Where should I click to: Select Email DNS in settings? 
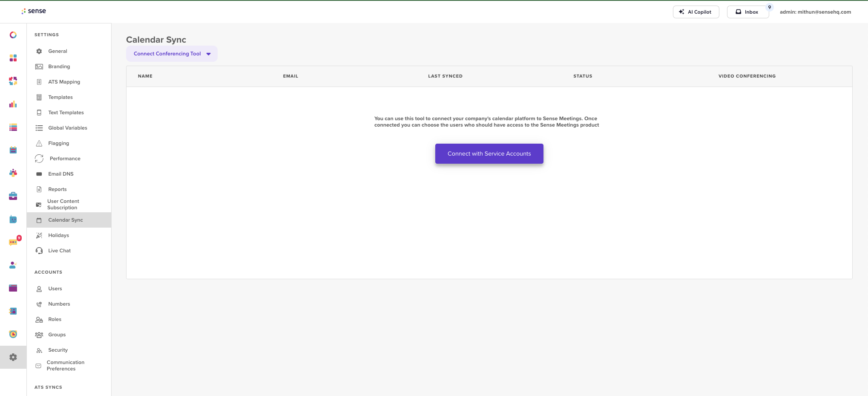[61, 174]
